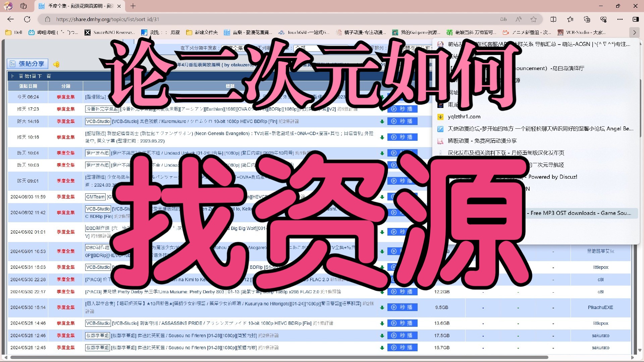Image resolution: width=644 pixels, height=362 pixels.
Task: Open the 新建文件夹 bookmarks folder
Action: 202,33
